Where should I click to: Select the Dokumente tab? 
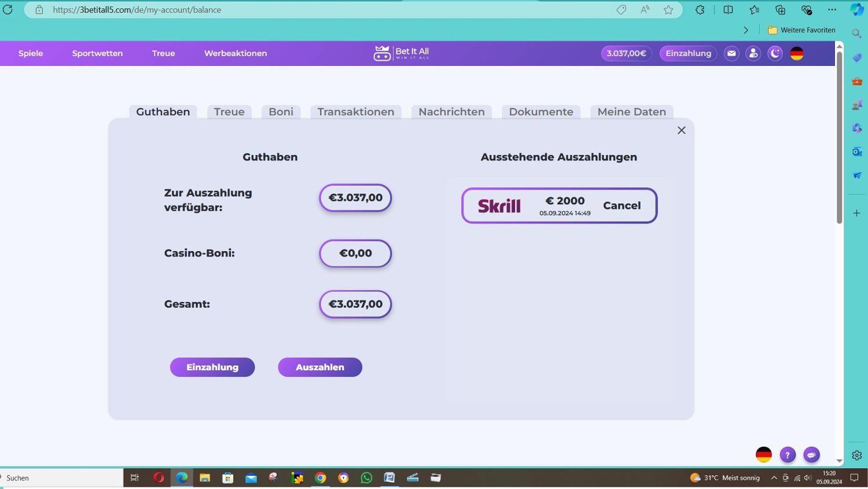540,112
